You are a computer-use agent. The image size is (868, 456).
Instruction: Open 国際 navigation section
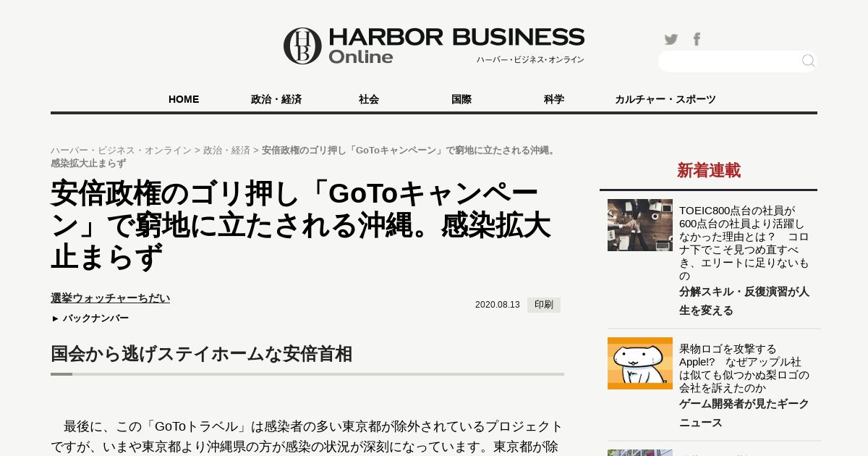(x=461, y=99)
